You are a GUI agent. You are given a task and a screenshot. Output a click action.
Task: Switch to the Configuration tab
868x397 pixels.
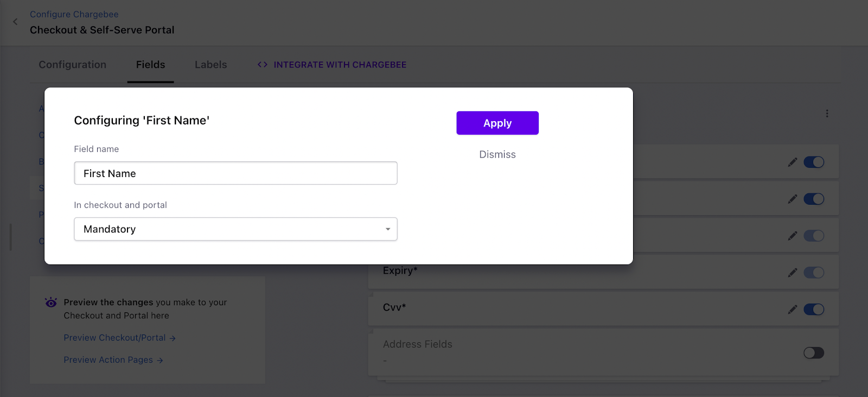click(x=73, y=65)
